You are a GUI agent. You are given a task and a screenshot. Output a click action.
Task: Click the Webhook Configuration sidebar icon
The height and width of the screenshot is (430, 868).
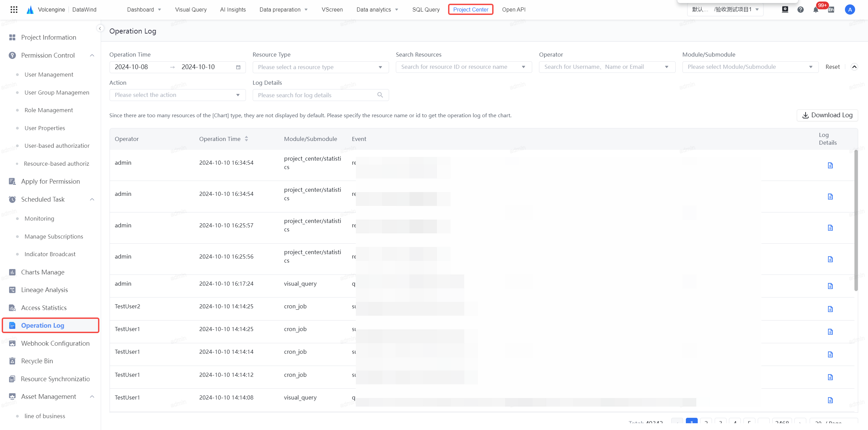tap(12, 343)
